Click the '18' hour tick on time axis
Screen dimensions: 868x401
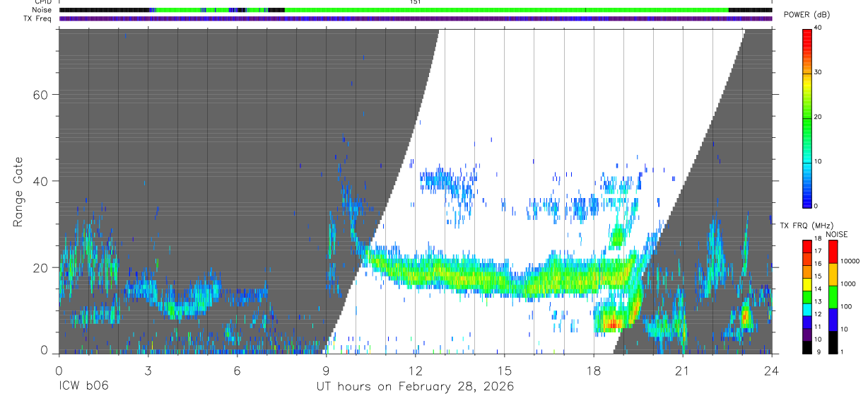(x=594, y=370)
